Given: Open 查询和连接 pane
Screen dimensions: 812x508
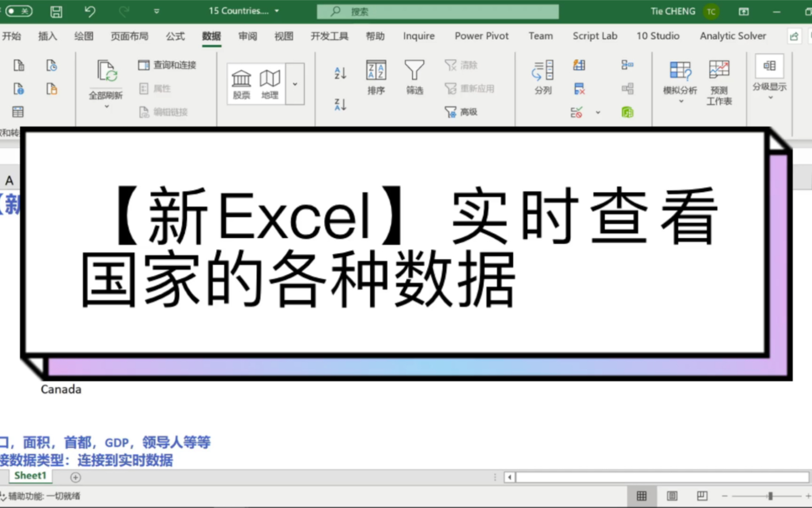Looking at the screenshot, I should 168,65.
